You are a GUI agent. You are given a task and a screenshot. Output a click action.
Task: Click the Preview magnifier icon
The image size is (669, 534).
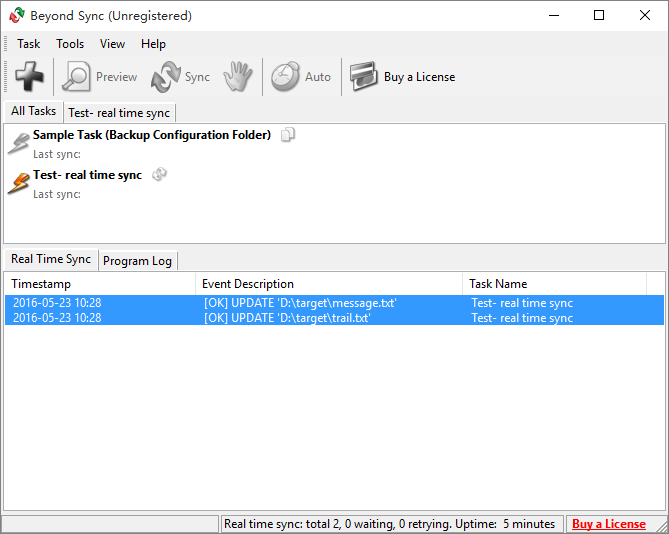[x=76, y=77]
